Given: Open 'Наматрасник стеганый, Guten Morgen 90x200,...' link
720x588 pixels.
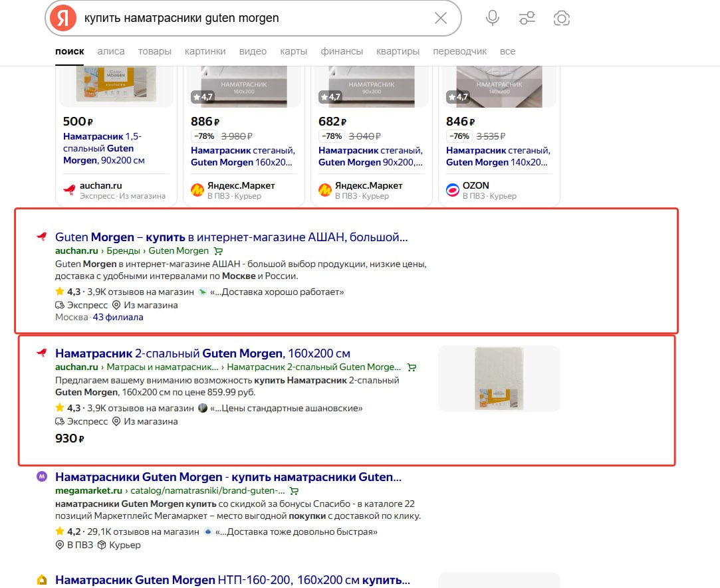Looking at the screenshot, I should (370, 157).
